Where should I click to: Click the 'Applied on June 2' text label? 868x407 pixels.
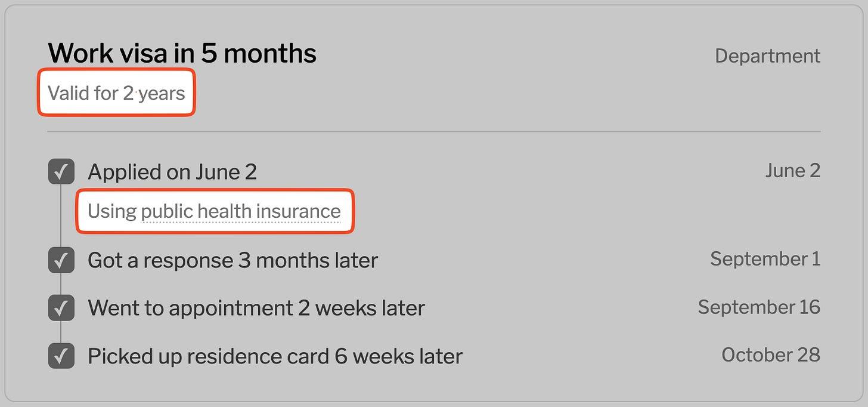tap(173, 171)
